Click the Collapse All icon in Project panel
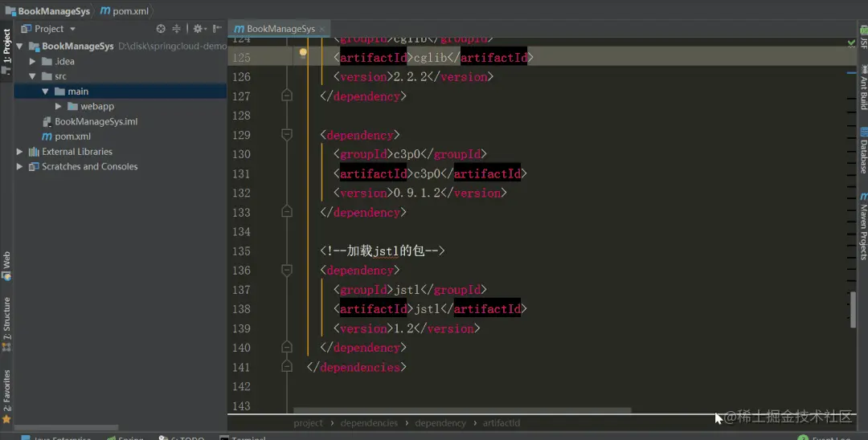The image size is (868, 440). tap(177, 29)
